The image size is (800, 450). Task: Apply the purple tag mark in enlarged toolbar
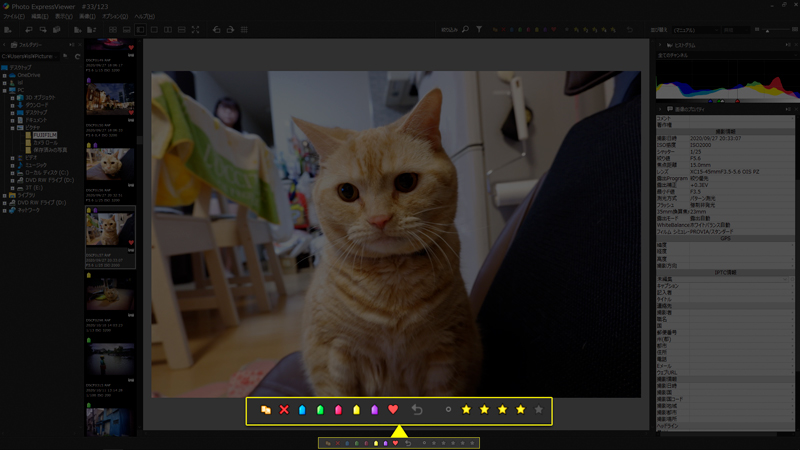pos(374,410)
